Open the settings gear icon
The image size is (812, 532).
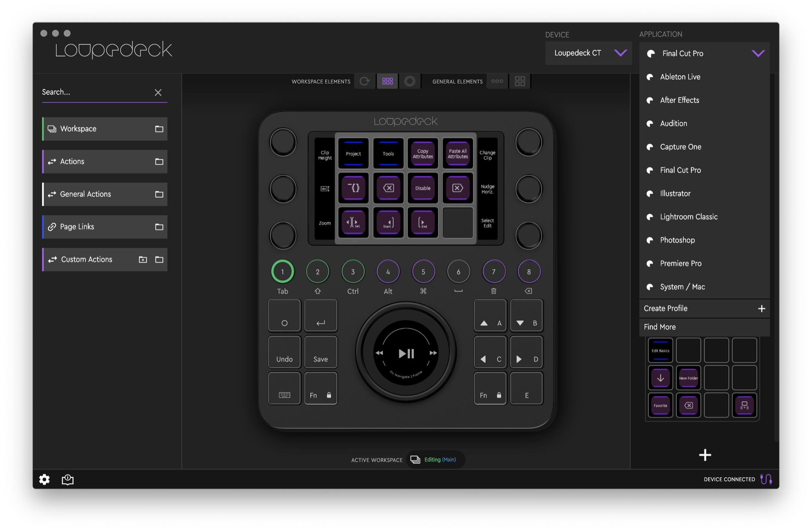[44, 480]
